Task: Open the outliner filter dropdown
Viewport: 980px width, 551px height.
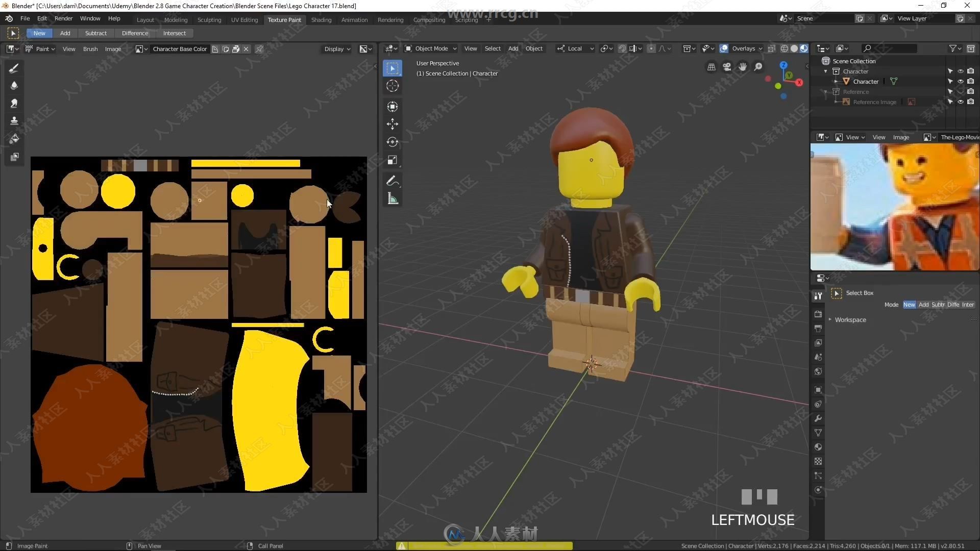Action: [x=955, y=48]
